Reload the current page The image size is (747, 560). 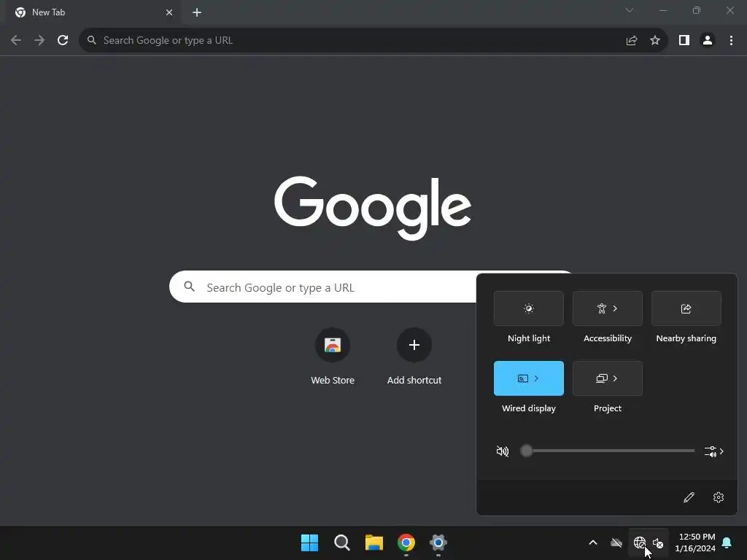click(63, 41)
